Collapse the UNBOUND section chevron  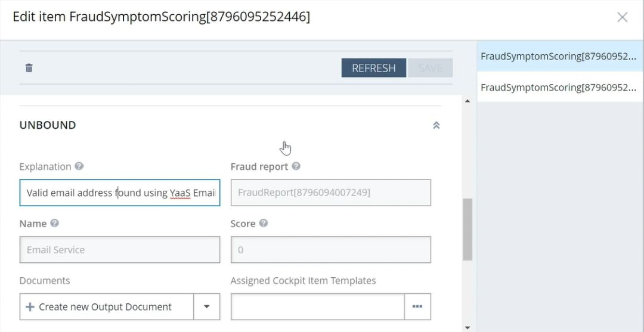pos(436,125)
